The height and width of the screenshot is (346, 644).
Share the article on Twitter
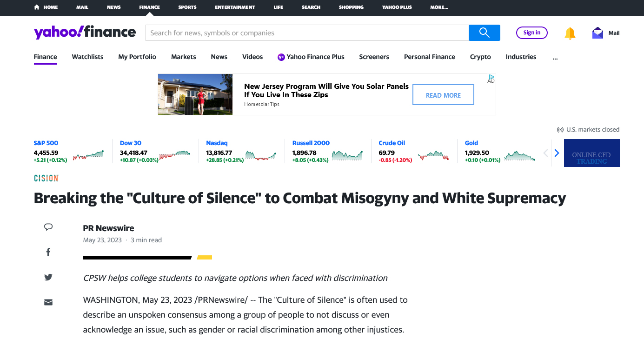coord(48,277)
